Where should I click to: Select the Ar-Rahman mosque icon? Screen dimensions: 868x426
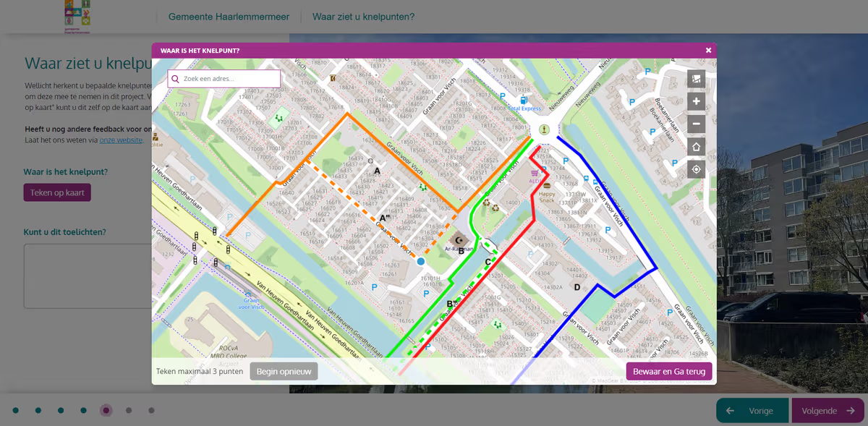pos(457,240)
